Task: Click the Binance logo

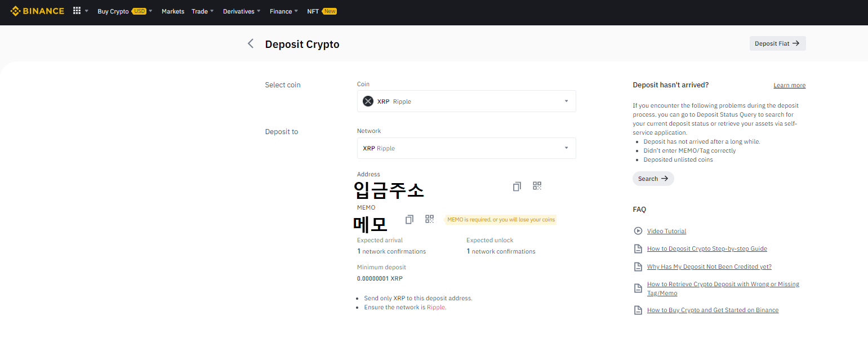Action: 37,11
